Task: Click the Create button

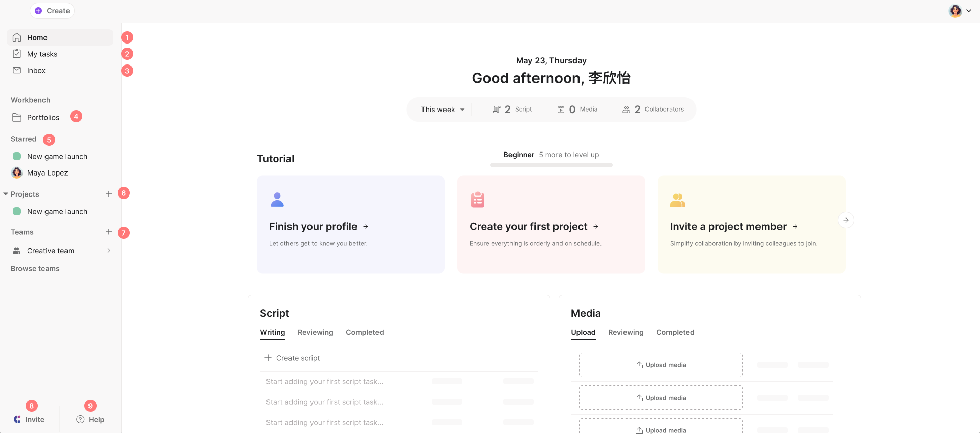Action: 52,11
